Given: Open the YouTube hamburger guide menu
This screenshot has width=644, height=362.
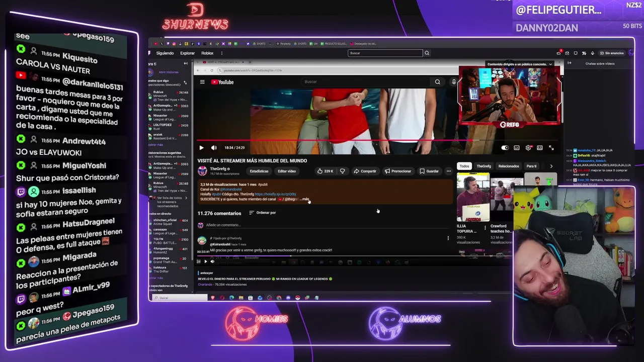Looking at the screenshot, I should click(x=202, y=82).
